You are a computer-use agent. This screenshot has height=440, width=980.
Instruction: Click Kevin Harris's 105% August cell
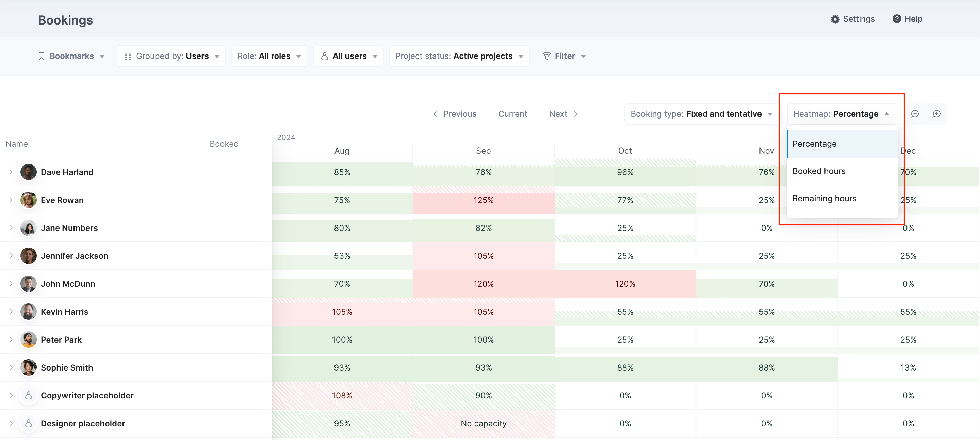[342, 312]
